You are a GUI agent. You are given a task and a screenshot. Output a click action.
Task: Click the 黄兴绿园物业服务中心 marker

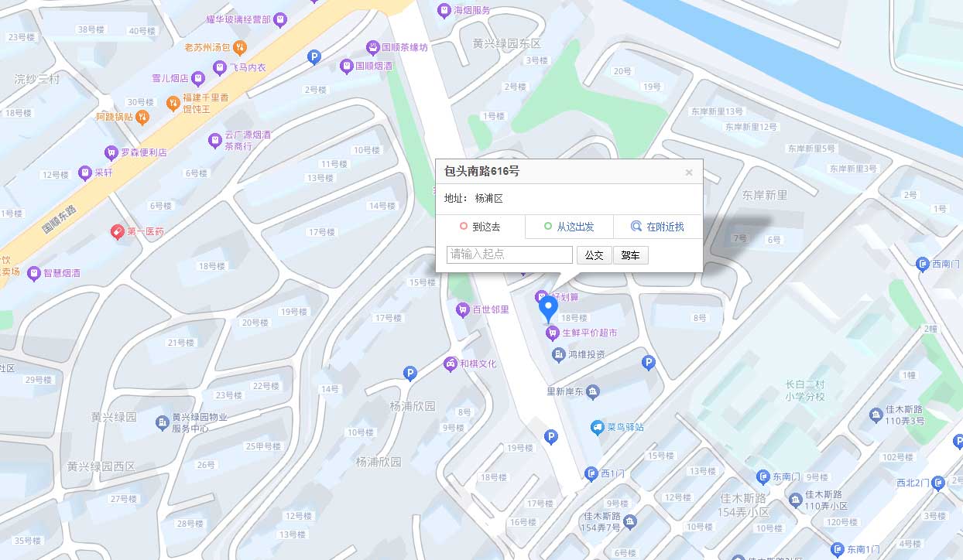[x=162, y=422]
